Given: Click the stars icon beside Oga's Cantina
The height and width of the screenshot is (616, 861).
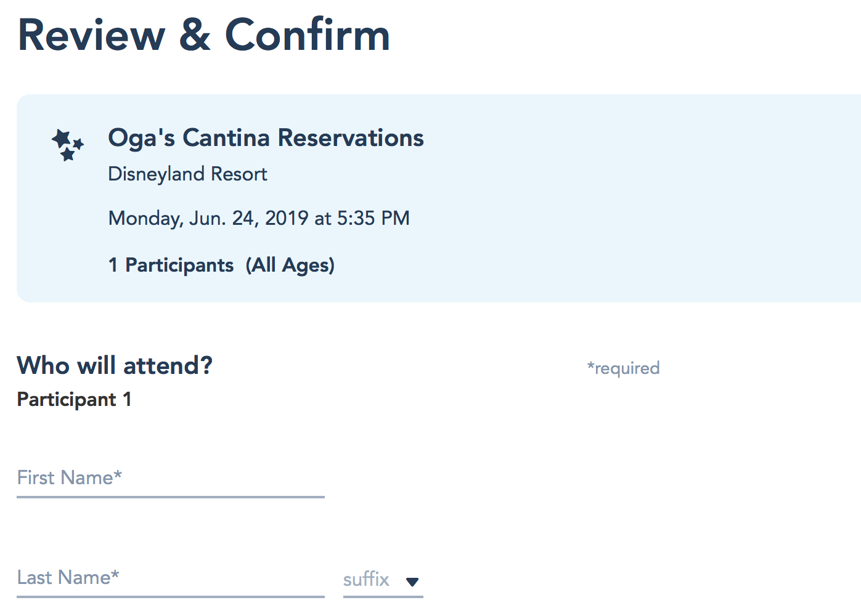Looking at the screenshot, I should coord(68,145).
